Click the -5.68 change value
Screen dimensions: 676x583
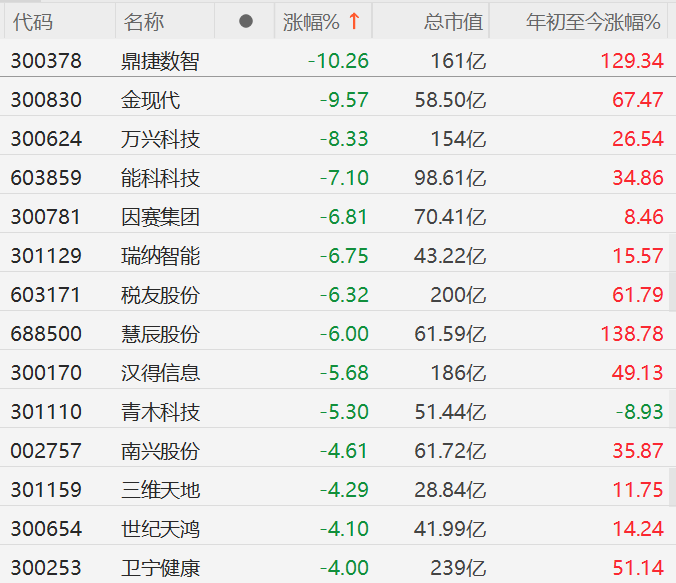coord(344,373)
